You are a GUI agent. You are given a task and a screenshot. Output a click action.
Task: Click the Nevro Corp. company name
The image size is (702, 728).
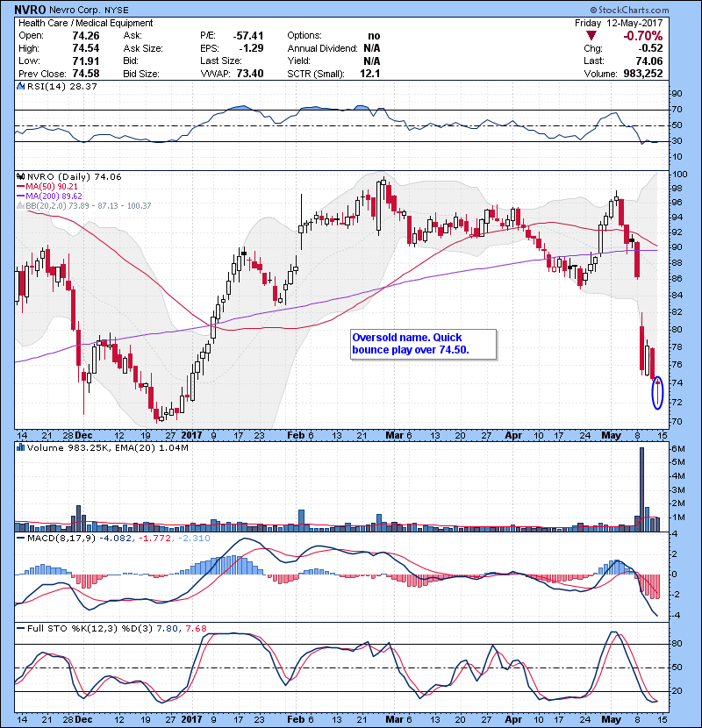tap(75, 10)
